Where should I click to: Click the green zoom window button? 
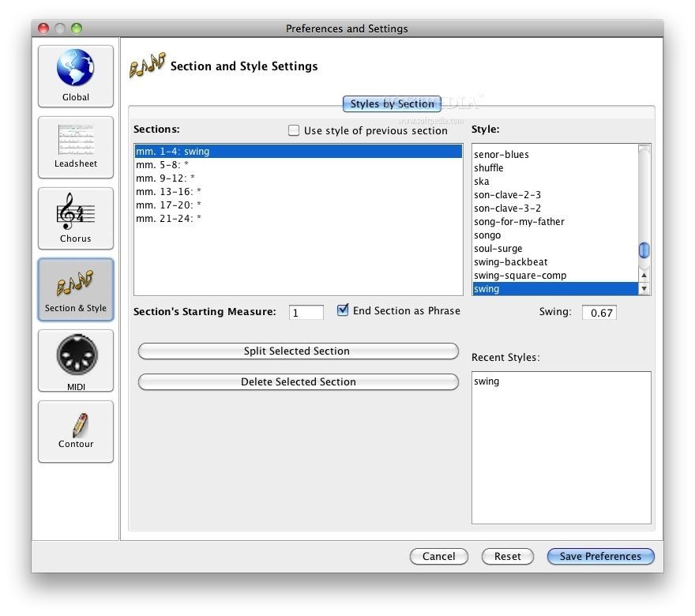coord(77,28)
